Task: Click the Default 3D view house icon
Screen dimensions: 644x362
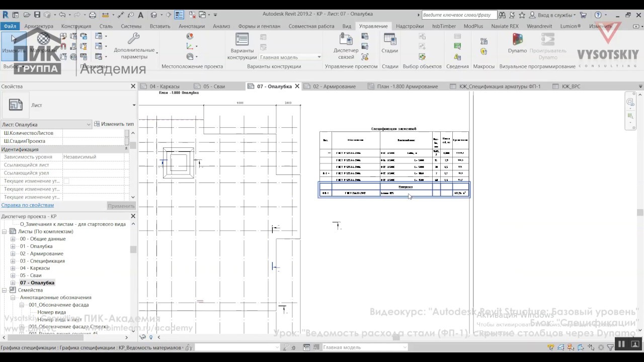Action: coord(154,15)
